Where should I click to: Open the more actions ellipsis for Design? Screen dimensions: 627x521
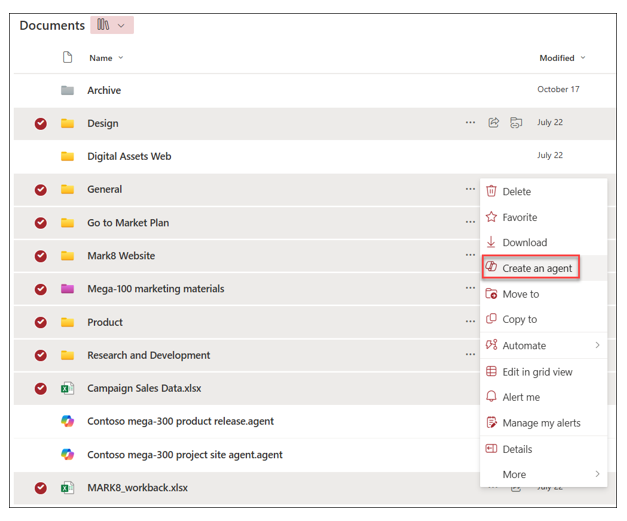click(470, 122)
